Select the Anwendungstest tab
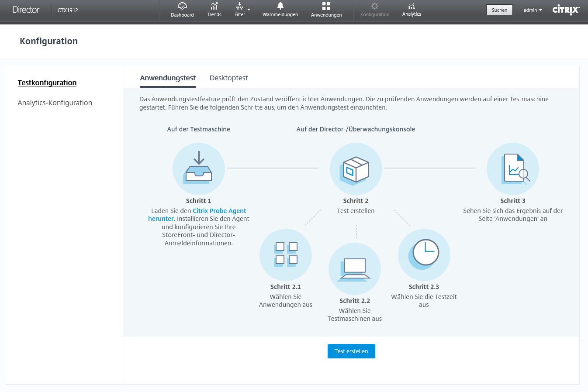The height and width of the screenshot is (392, 588). point(168,78)
